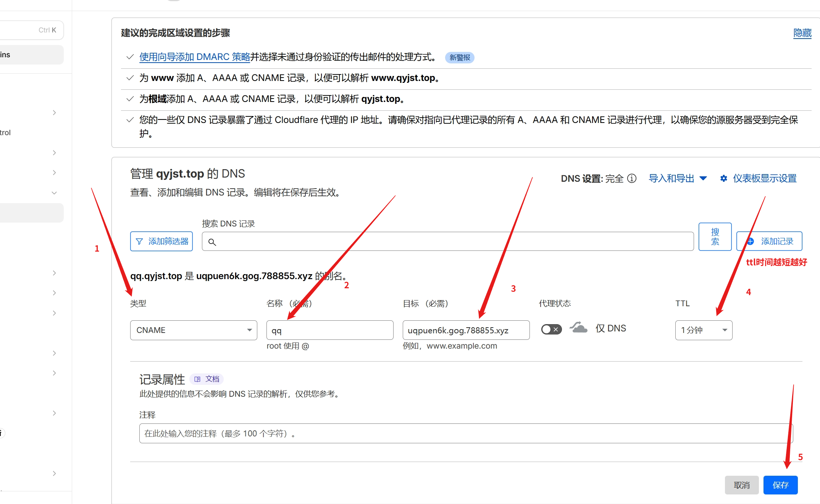Open the TTL 1分钟 dropdown
This screenshot has width=820, height=504.
[704, 330]
